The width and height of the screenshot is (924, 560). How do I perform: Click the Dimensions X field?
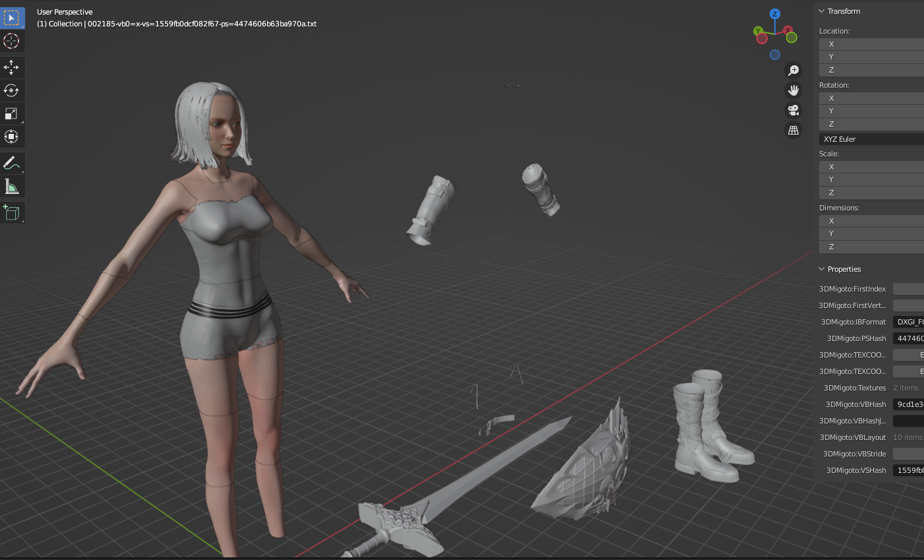(871, 221)
